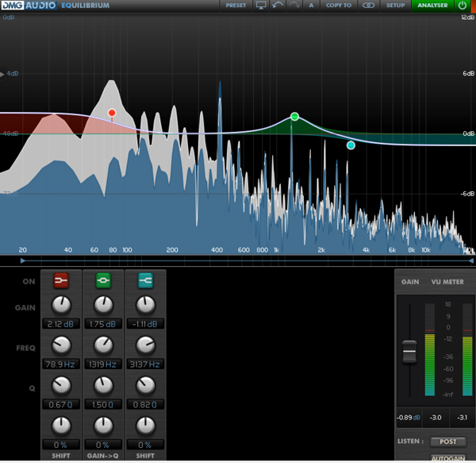Screen dimensions: 476x463
Task: Click the frequency knob above 78.9 Hz
Action: pyautogui.click(x=61, y=345)
